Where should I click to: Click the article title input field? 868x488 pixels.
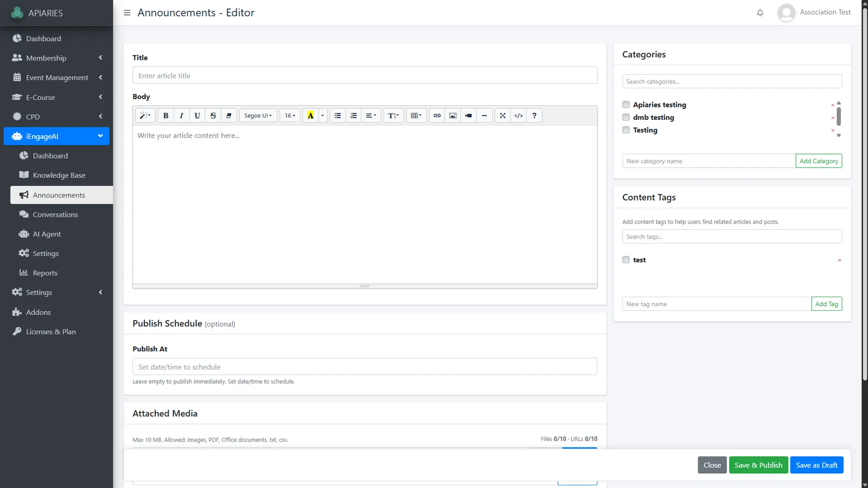tap(365, 75)
